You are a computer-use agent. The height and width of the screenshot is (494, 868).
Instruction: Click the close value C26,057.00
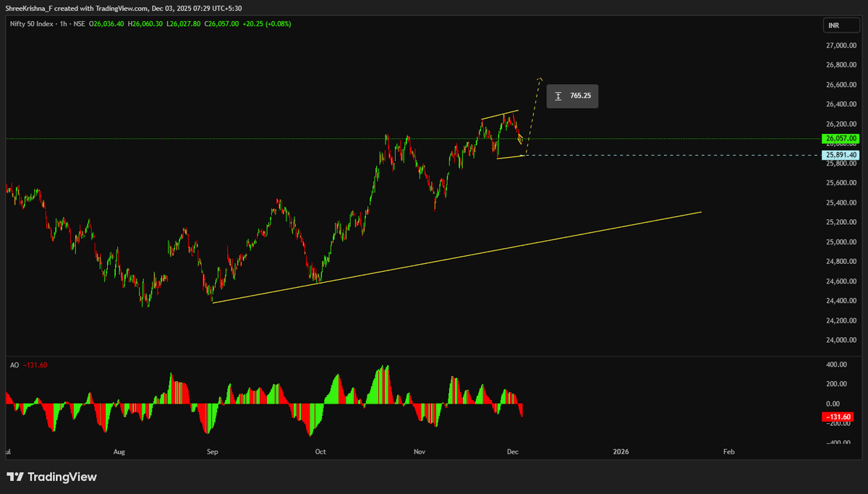[x=221, y=24]
